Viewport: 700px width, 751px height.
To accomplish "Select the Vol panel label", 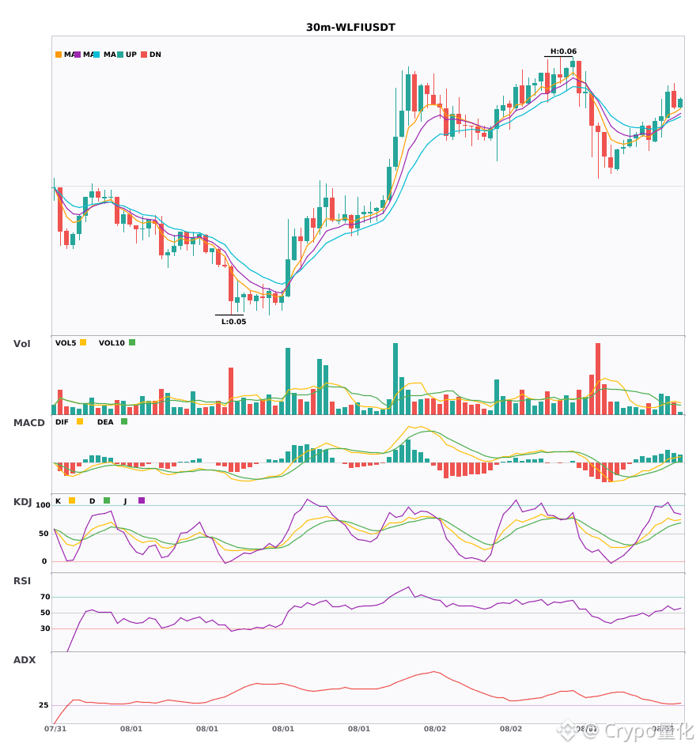I will pyautogui.click(x=21, y=344).
